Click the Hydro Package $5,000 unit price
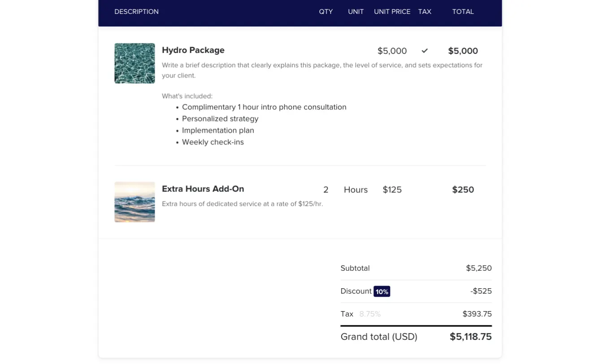The width and height of the screenshot is (599, 364). click(x=392, y=51)
